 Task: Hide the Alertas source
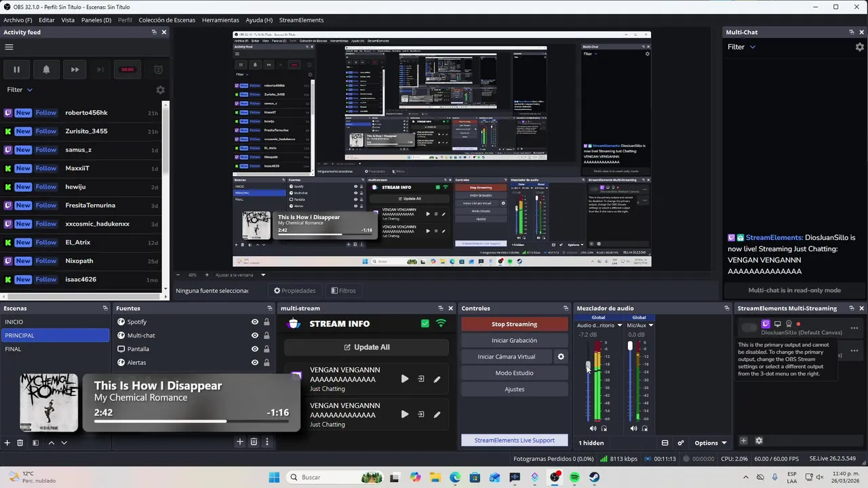click(255, 363)
